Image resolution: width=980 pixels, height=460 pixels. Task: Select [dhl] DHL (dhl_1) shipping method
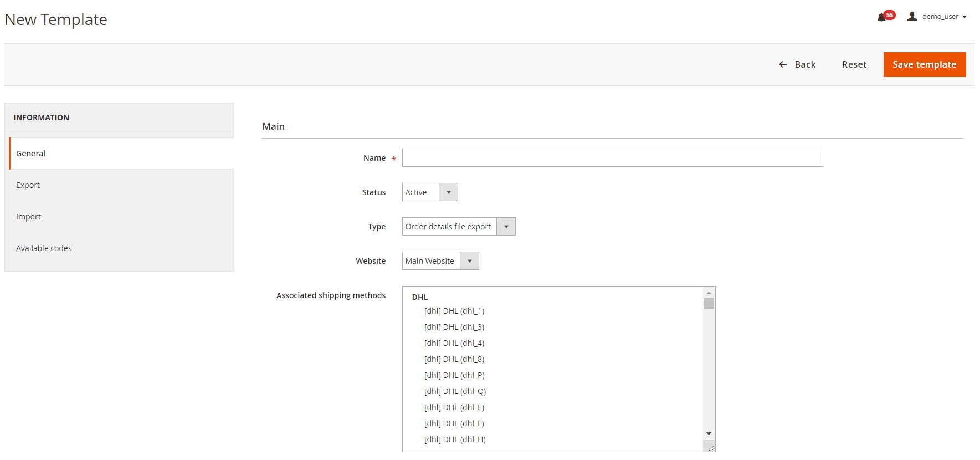454,311
